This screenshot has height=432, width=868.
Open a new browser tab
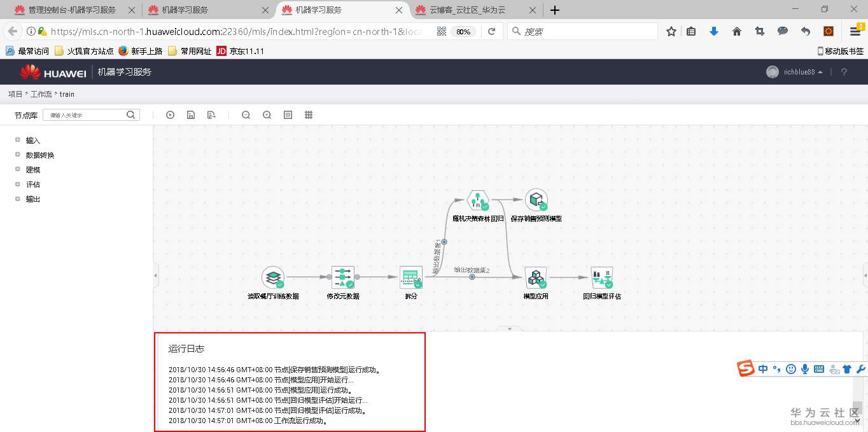pyautogui.click(x=554, y=10)
